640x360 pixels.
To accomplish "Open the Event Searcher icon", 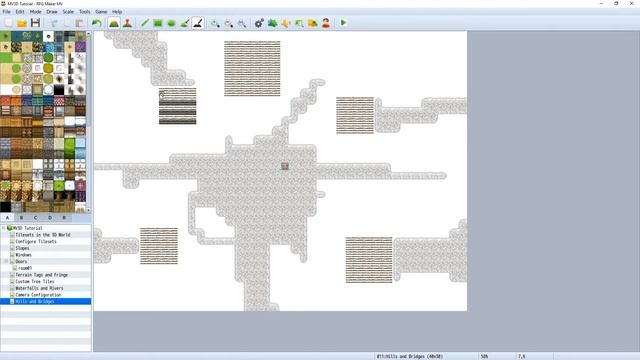I will click(299, 23).
